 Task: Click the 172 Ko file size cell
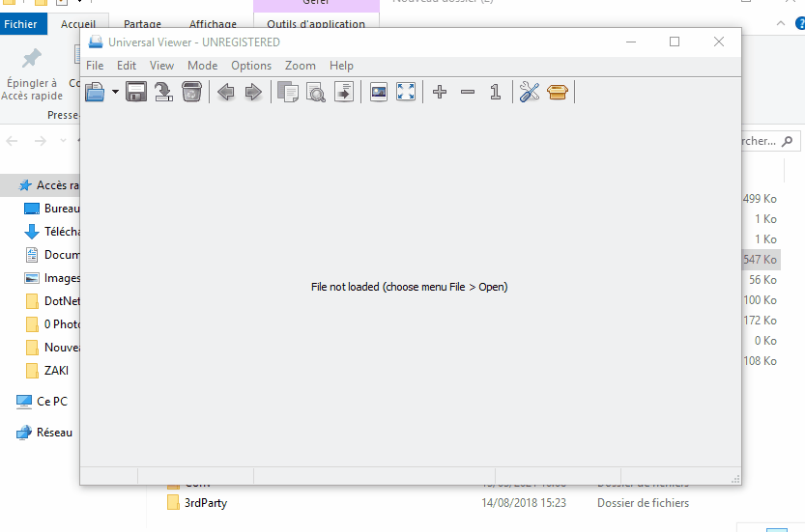coord(761,321)
